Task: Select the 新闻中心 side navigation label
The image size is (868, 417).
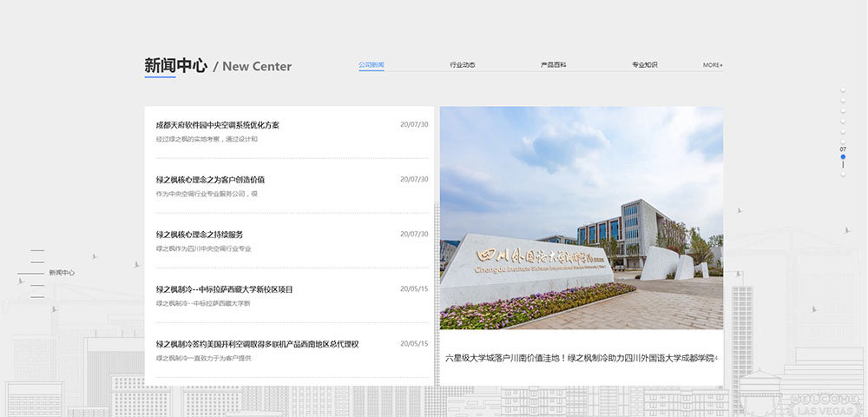Action: point(62,273)
